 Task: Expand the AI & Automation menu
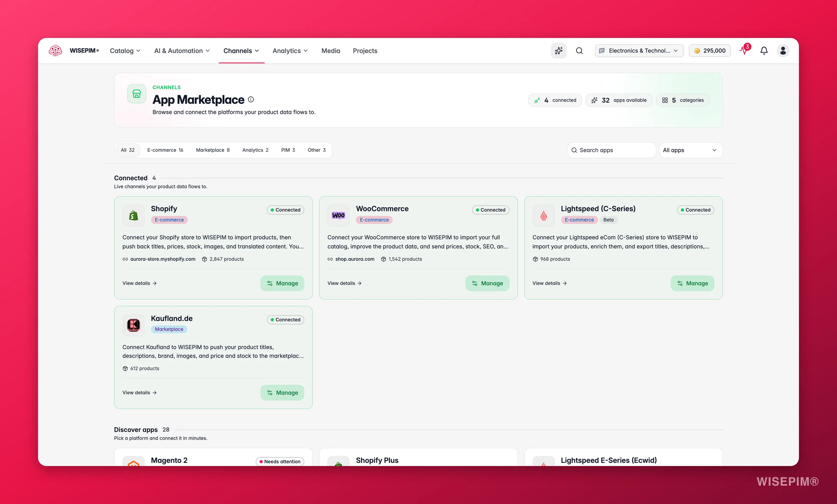pyautogui.click(x=182, y=51)
